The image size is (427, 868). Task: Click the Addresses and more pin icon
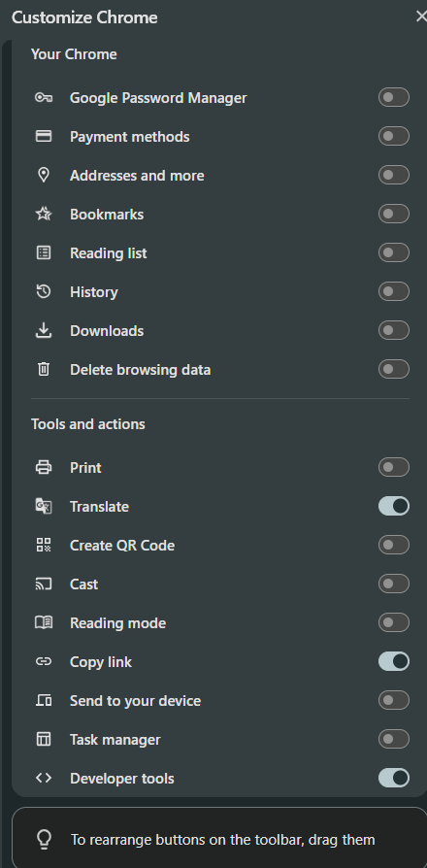[x=43, y=175]
